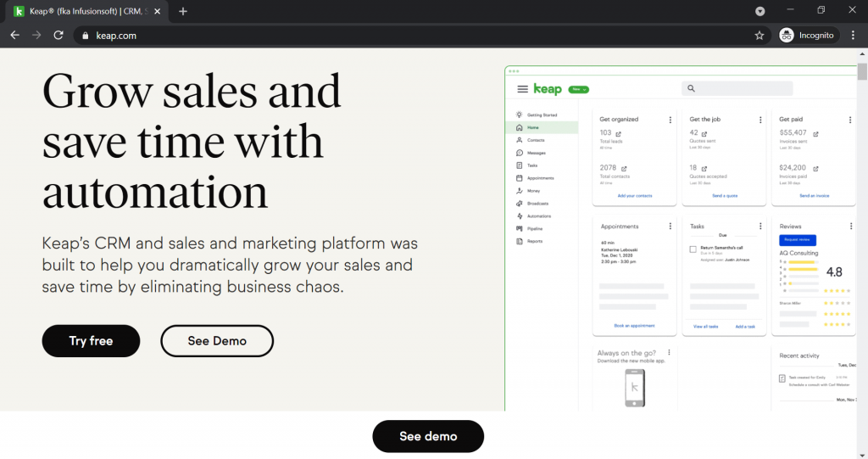
Task: Open the Always on the go card menu
Action: [670, 353]
